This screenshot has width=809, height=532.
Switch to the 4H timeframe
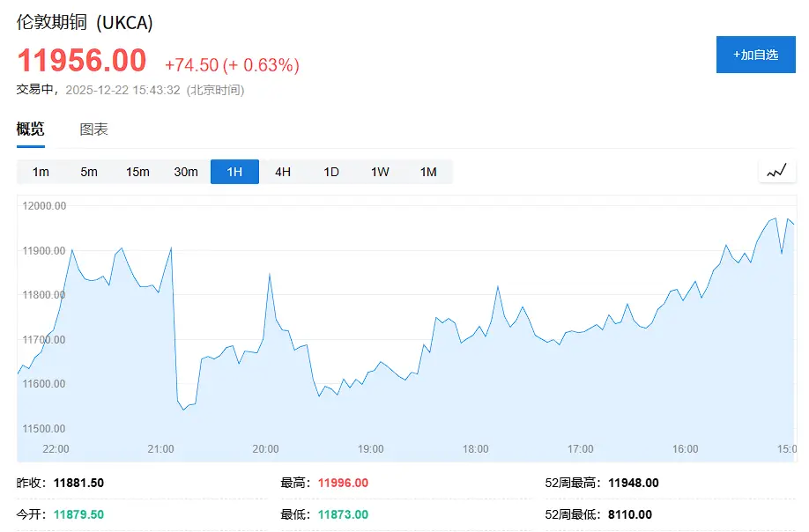click(x=283, y=172)
